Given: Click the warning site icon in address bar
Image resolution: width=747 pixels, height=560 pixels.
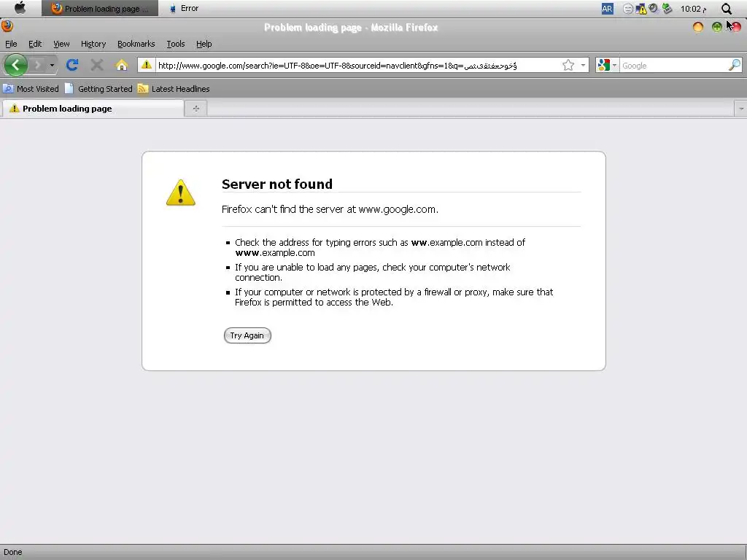Looking at the screenshot, I should pos(146,65).
